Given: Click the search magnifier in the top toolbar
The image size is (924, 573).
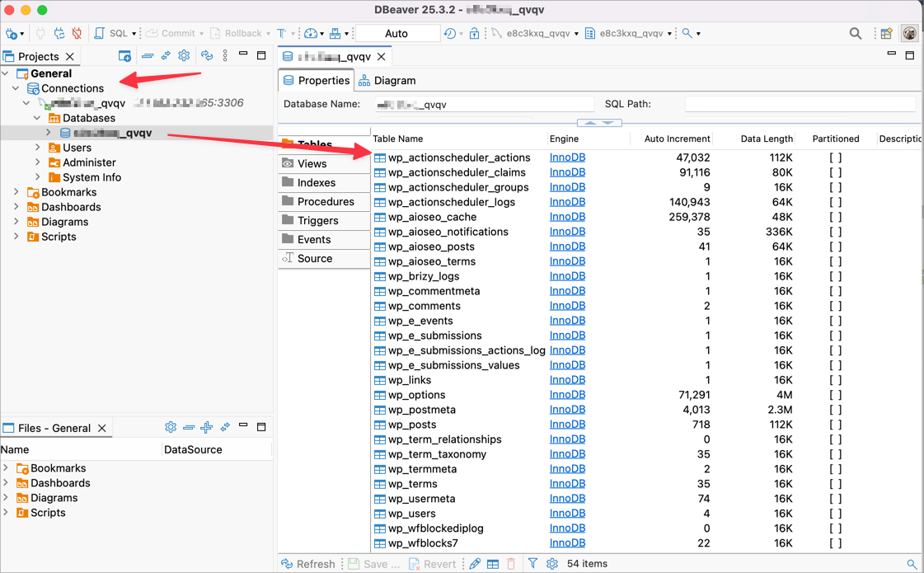Looking at the screenshot, I should [x=855, y=33].
